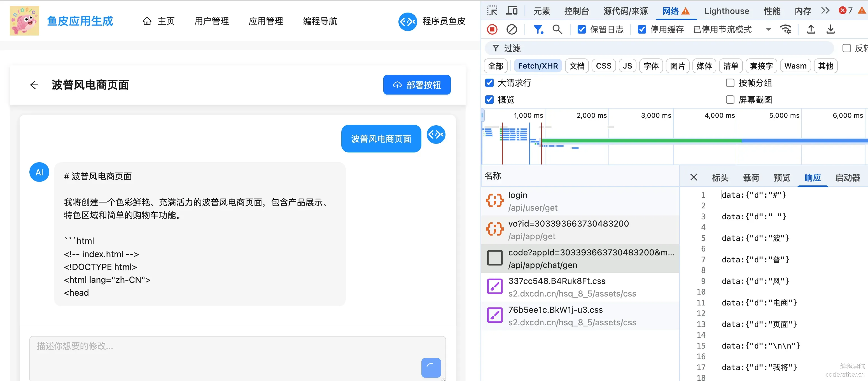Stop recording network log

pos(492,30)
